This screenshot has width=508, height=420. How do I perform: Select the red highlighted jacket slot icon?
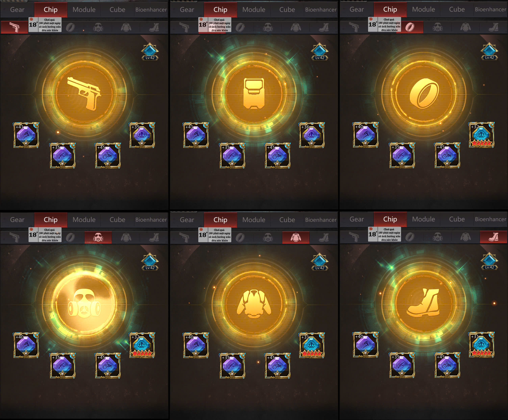(x=296, y=237)
